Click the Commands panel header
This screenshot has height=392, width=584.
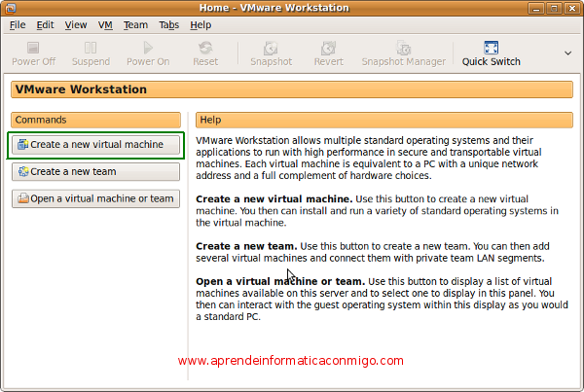(x=95, y=120)
